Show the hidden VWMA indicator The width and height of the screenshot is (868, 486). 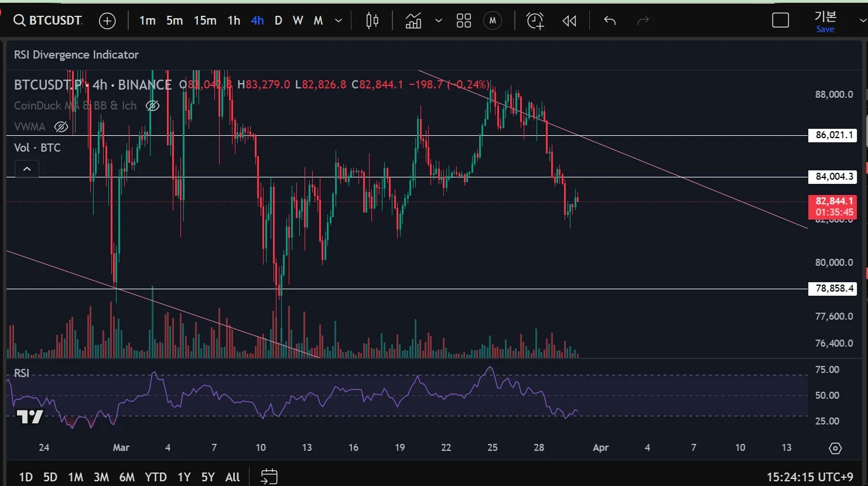(x=61, y=126)
